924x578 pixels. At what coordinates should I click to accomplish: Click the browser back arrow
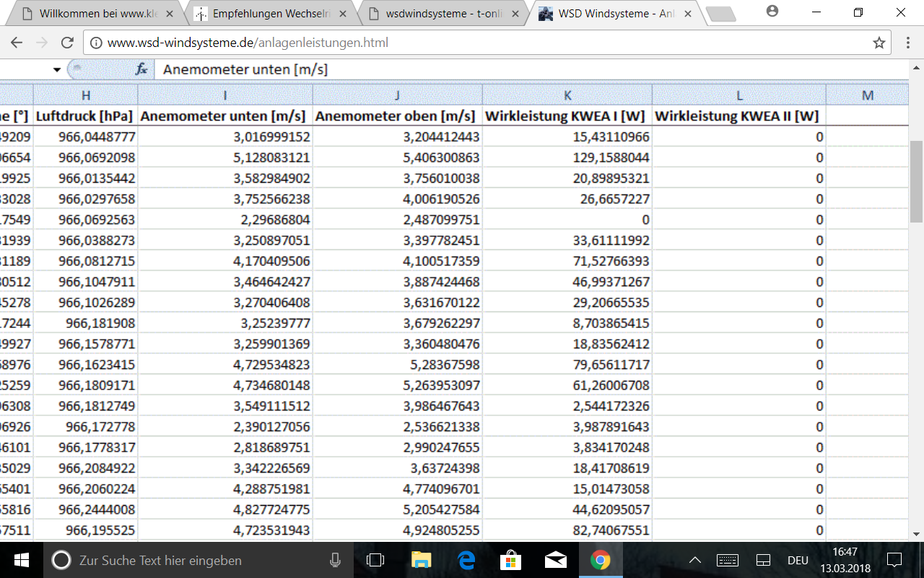[x=17, y=43]
